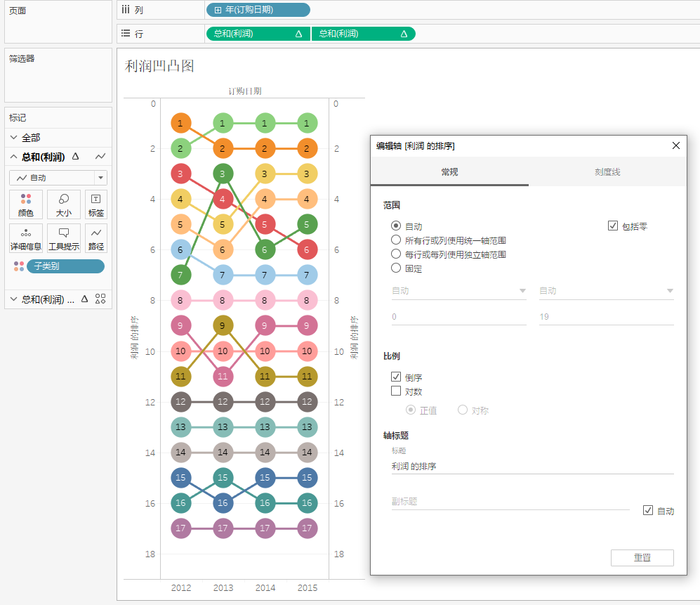Screen dimensions: 700x605
Task: Click the second 总和(利润) row pill
Action: 364,34
